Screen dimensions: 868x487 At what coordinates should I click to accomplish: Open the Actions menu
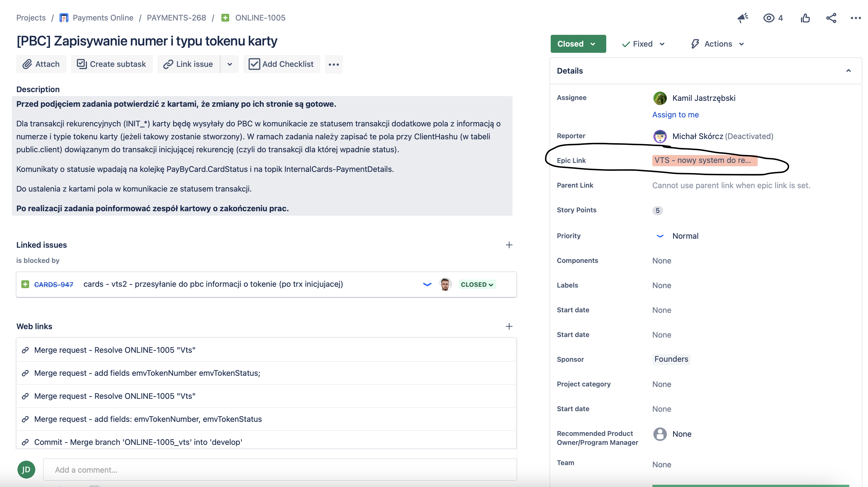coord(718,44)
